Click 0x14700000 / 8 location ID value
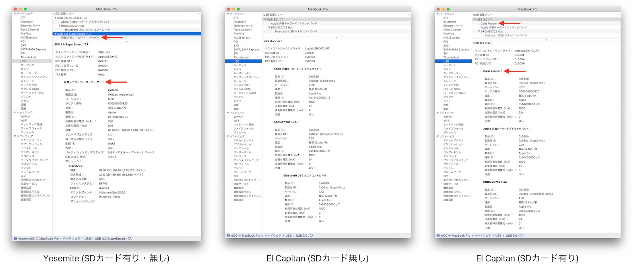Viewport: 644px width, 272px height. point(529,104)
